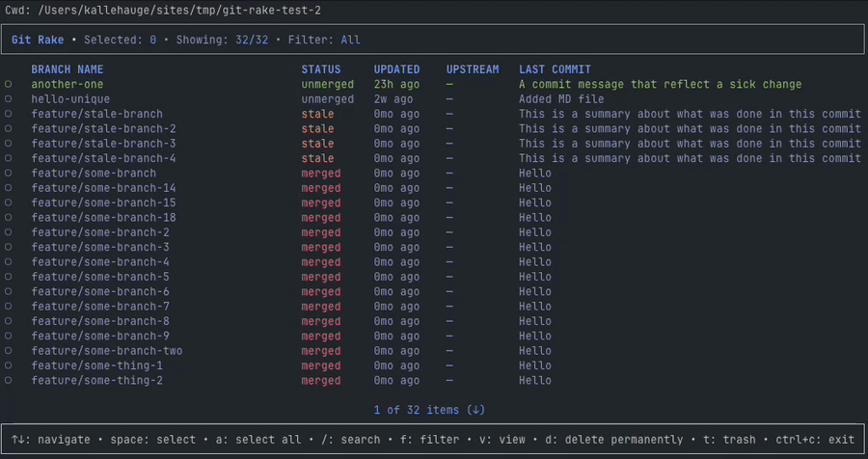Click the UPSTREAM column header
Image resolution: width=868 pixels, height=459 pixels.
click(x=473, y=69)
